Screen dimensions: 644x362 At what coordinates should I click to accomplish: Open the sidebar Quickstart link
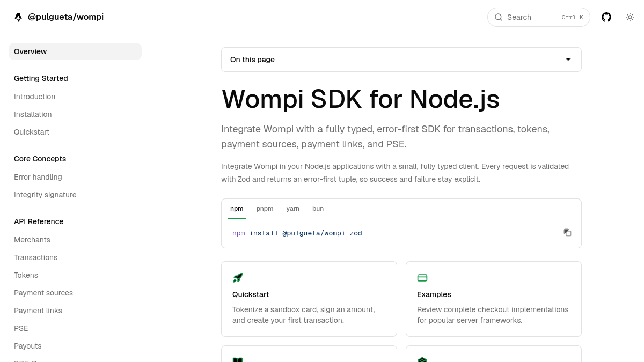coord(32,132)
